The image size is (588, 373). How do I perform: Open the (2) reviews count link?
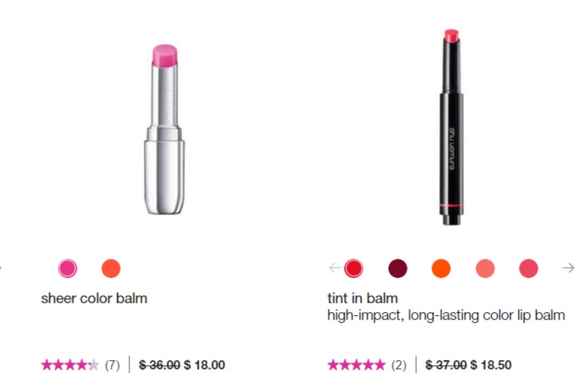tap(399, 365)
